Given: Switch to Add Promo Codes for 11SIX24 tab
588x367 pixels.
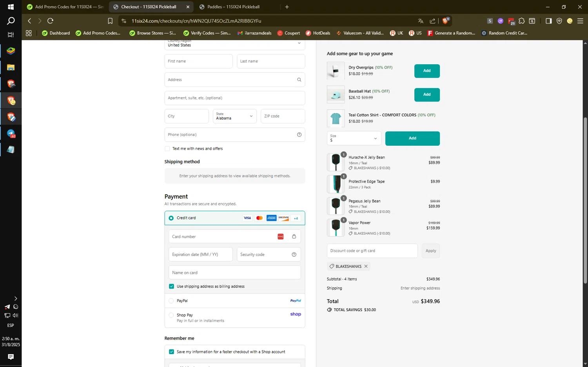Looking at the screenshot, I should tap(65, 7).
